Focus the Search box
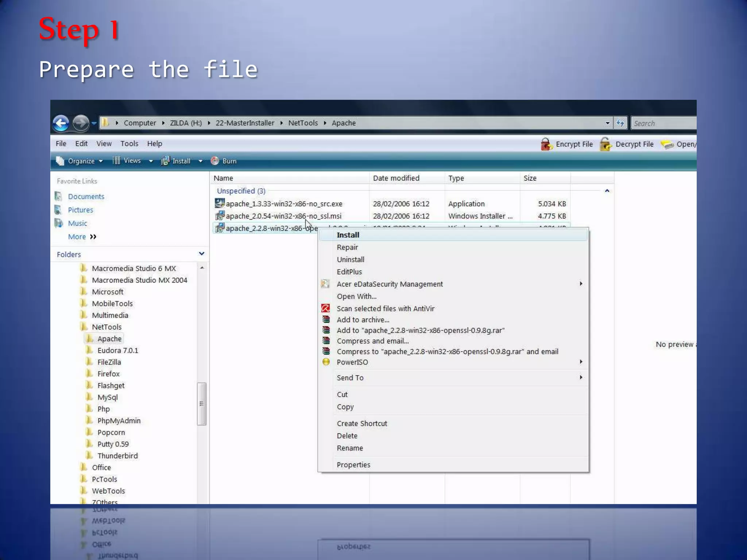The width and height of the screenshot is (747, 560). pos(663,123)
